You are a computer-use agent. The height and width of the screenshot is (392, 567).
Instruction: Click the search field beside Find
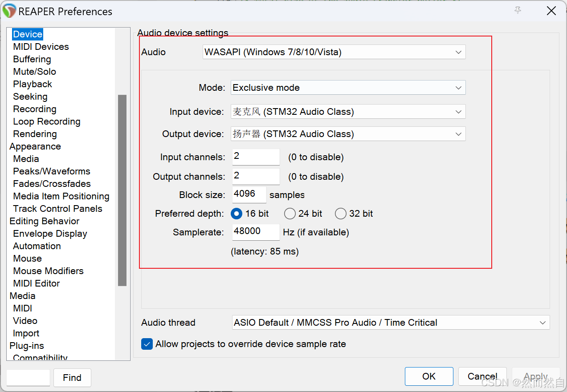[28, 378]
